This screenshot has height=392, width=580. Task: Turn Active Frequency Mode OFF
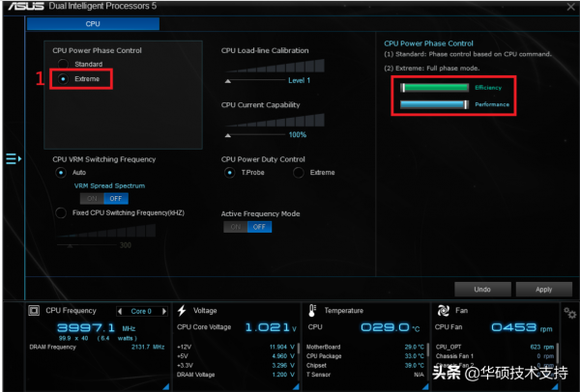click(x=259, y=227)
